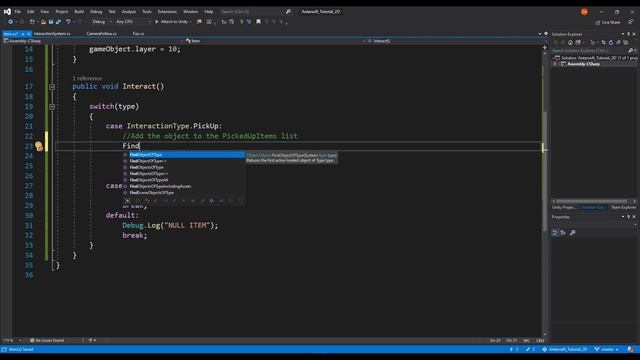
Task: Click the Antarsoft_Tutorial_2D repository in status bar
Action: [565, 349]
